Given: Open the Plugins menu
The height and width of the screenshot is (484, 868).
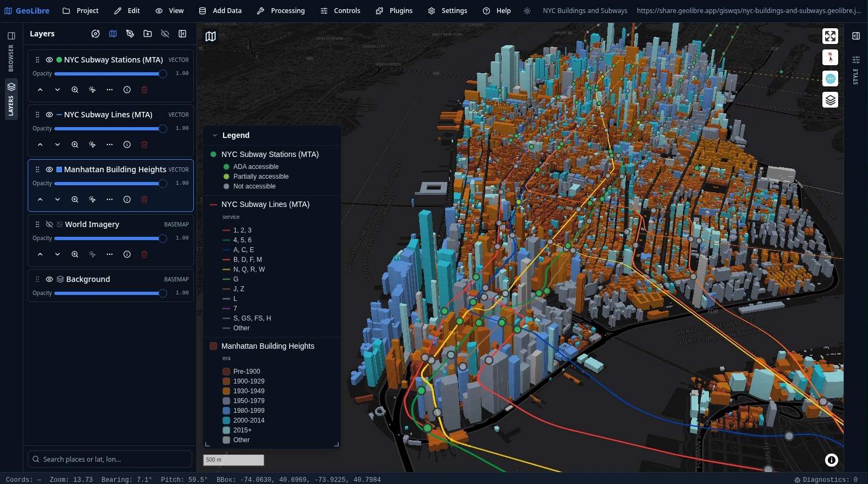Looking at the screenshot, I should click(394, 11).
